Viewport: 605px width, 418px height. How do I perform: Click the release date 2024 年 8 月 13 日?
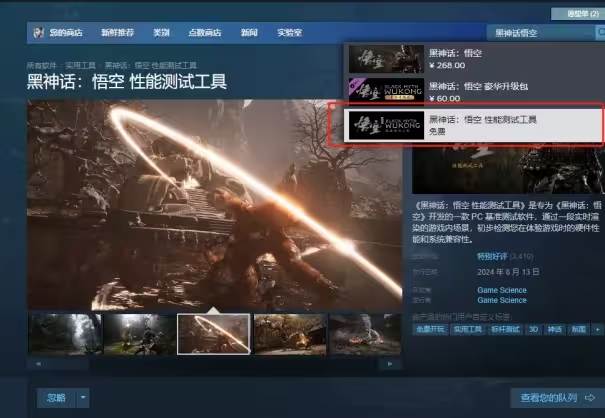point(508,272)
